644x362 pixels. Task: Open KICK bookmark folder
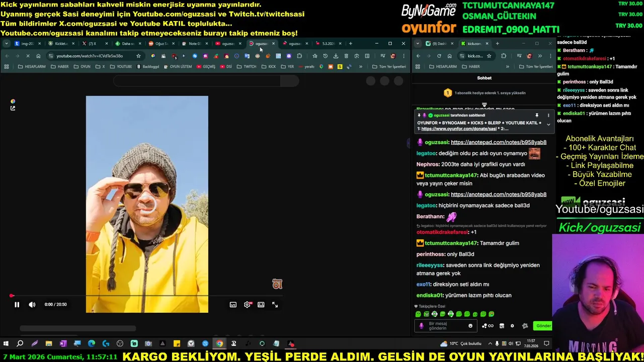pyautogui.click(x=269, y=66)
